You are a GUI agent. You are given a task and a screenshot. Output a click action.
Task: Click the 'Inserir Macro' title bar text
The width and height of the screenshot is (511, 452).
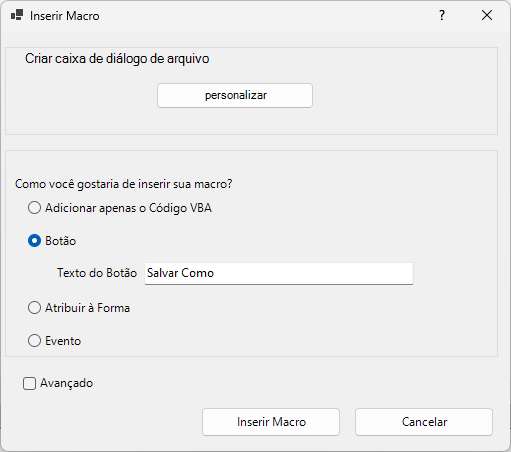pyautogui.click(x=65, y=16)
